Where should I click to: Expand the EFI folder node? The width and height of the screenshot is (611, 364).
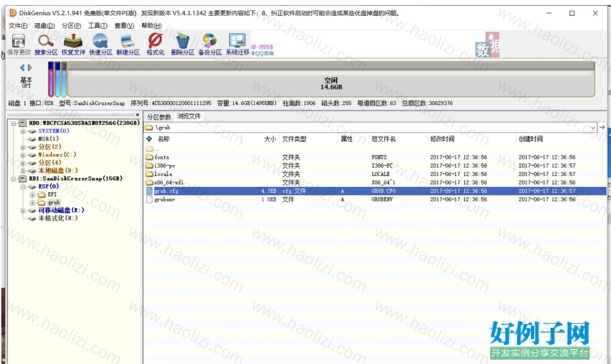tap(32, 194)
